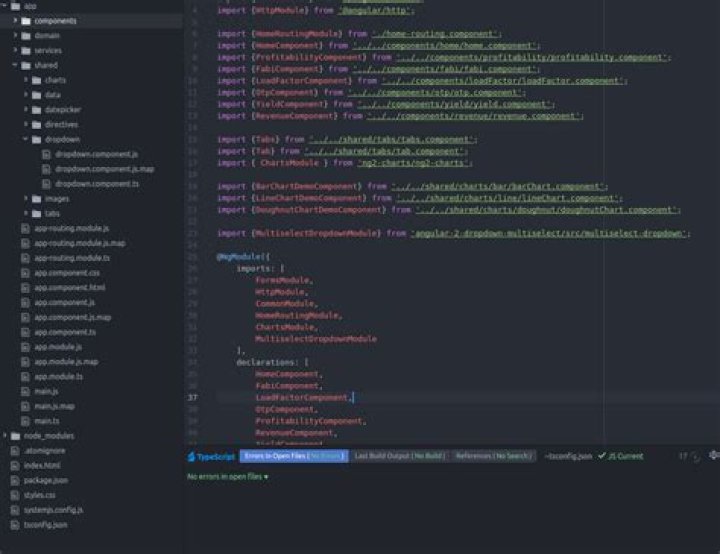
Task: Open main.js file icon
Action: click(x=26, y=391)
